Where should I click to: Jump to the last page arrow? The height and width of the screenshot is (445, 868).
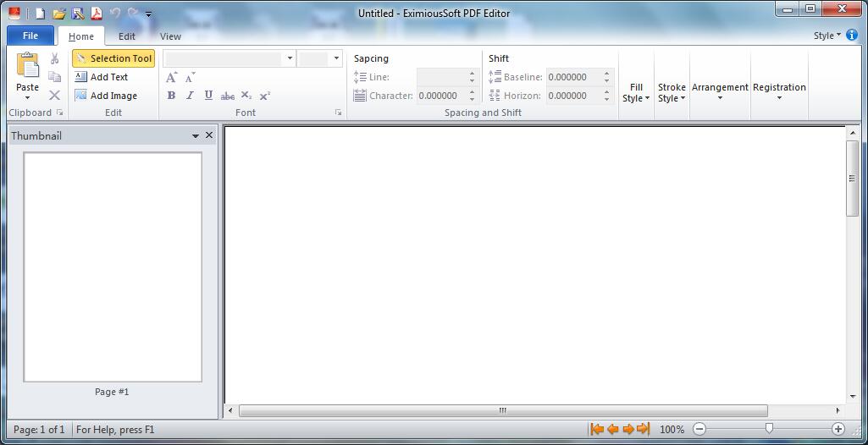[643, 430]
